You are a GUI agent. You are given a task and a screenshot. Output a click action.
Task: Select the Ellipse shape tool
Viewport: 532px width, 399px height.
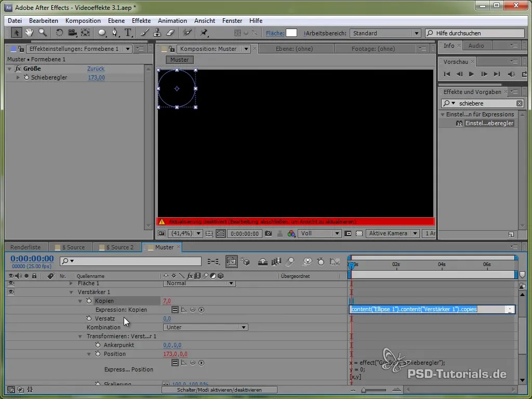point(102,33)
